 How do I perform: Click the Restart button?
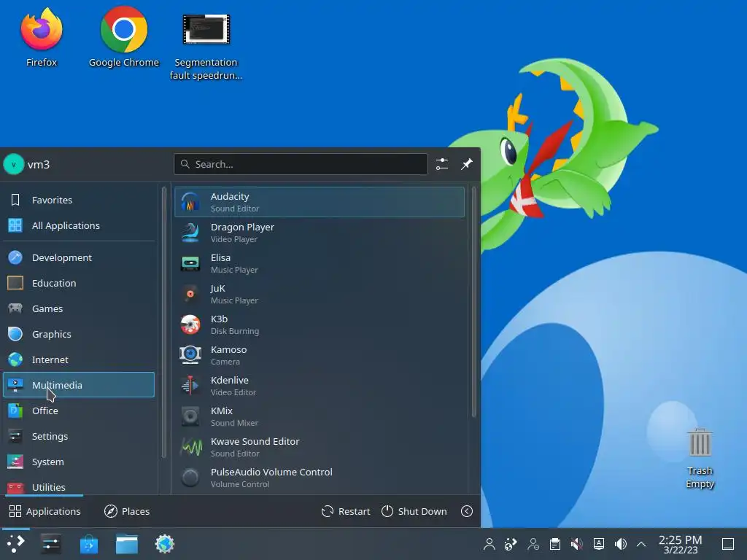pos(346,511)
